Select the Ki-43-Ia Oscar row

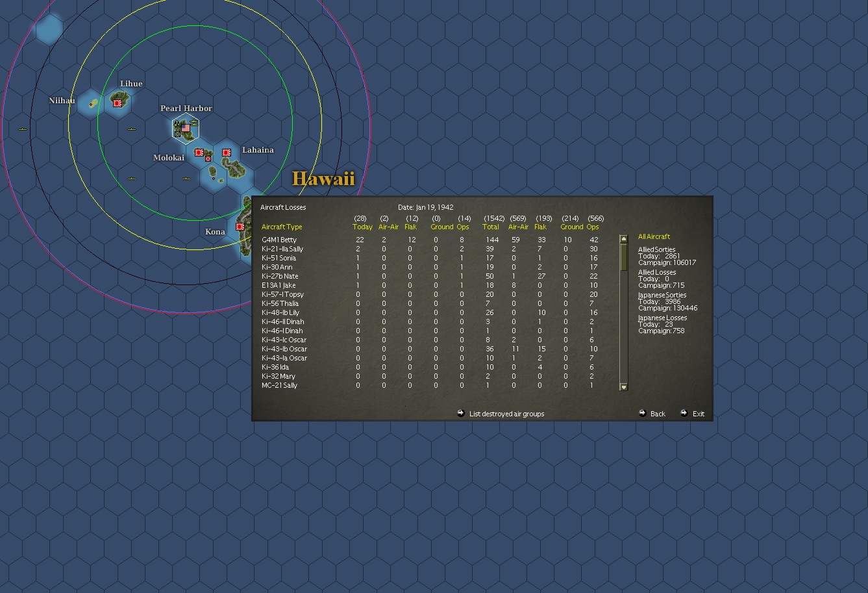pyautogui.click(x=430, y=358)
